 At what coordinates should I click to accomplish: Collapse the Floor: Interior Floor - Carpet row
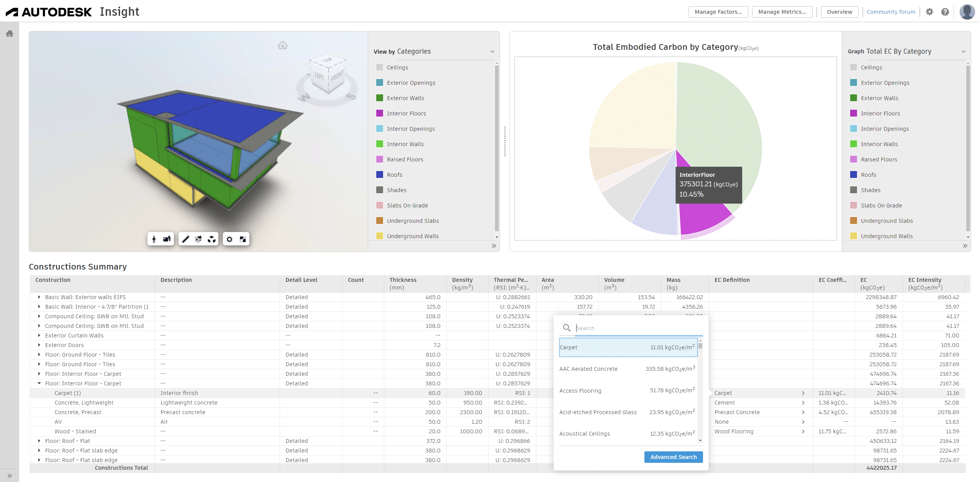pyautogui.click(x=39, y=383)
